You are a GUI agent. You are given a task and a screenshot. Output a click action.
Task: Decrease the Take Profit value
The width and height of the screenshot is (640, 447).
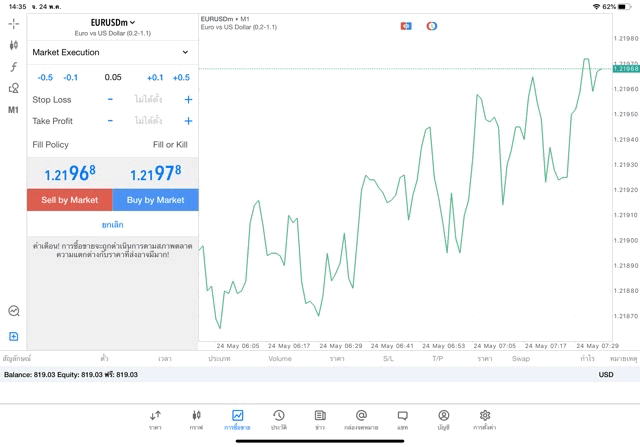110,121
